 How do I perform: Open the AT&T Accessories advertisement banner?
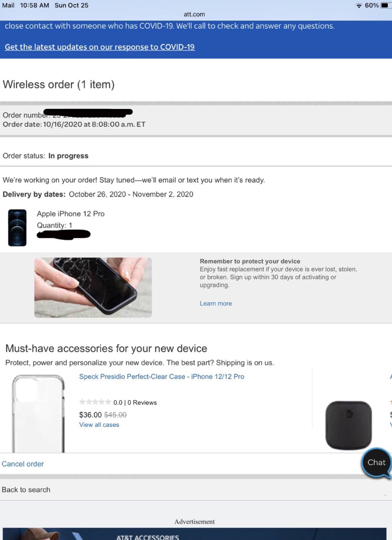194,534
